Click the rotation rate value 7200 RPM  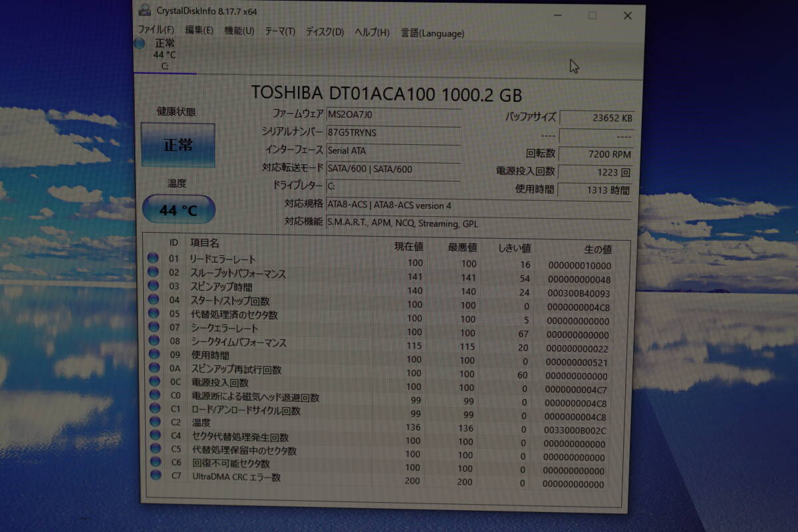coord(596,154)
